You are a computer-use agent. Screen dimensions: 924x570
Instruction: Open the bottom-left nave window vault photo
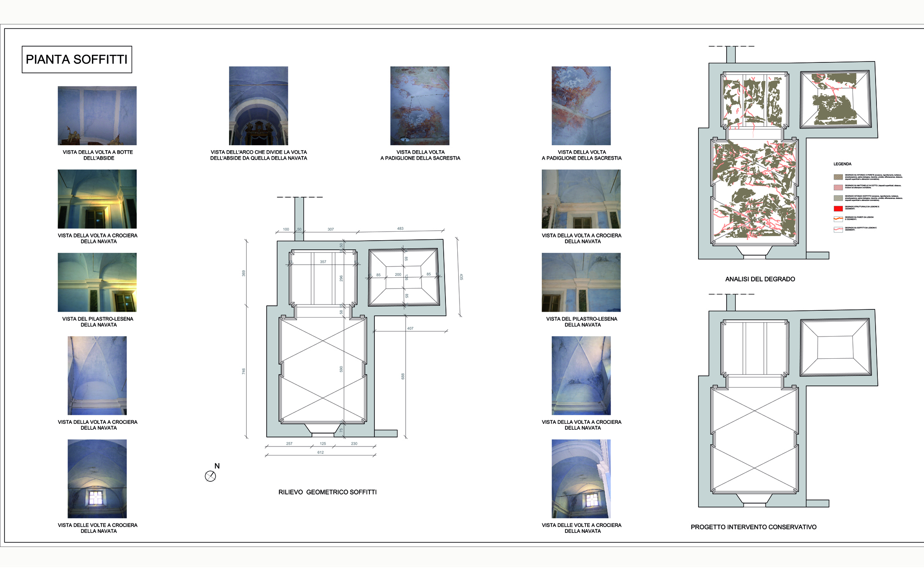click(97, 479)
